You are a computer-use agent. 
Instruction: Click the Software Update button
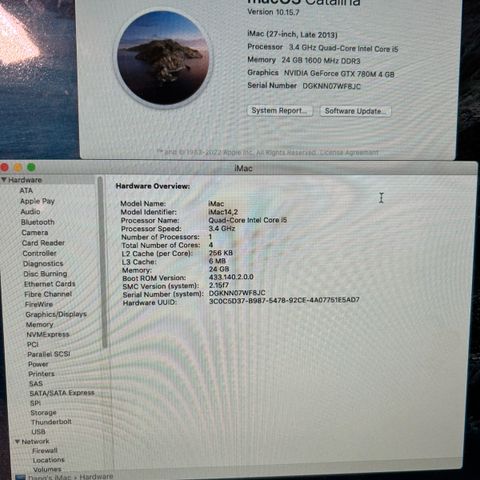coord(355,111)
